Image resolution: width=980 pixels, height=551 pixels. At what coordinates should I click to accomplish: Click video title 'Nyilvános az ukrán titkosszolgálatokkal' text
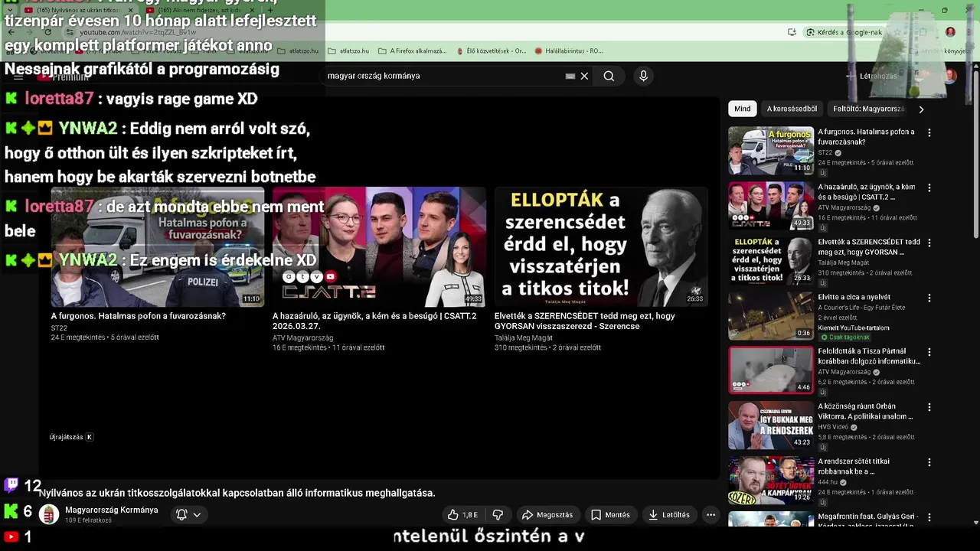point(237,493)
